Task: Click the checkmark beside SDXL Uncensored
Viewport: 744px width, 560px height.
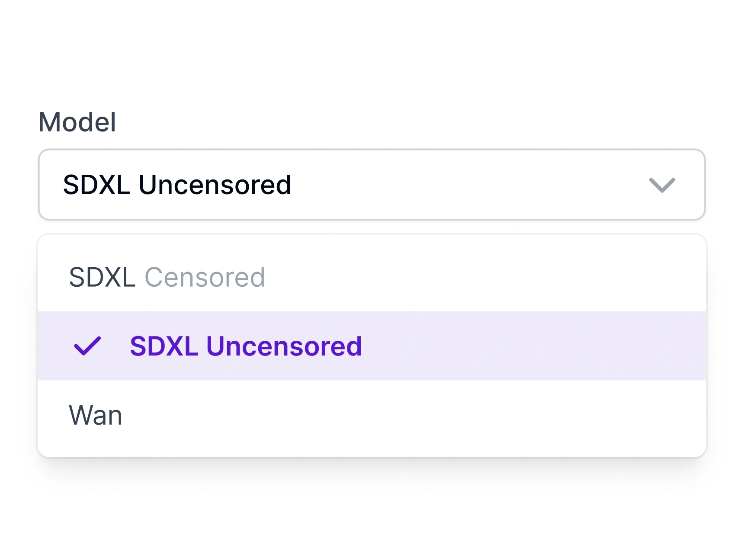Action: pos(87,346)
